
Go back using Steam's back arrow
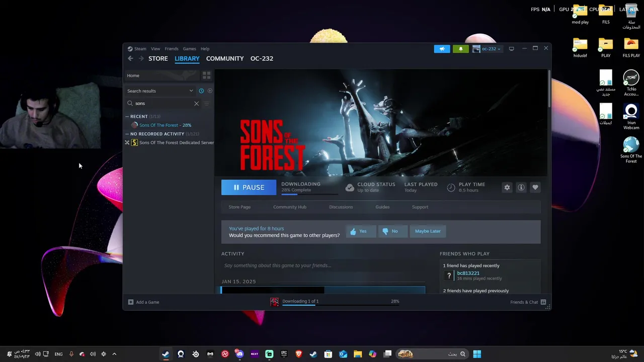[x=130, y=58]
